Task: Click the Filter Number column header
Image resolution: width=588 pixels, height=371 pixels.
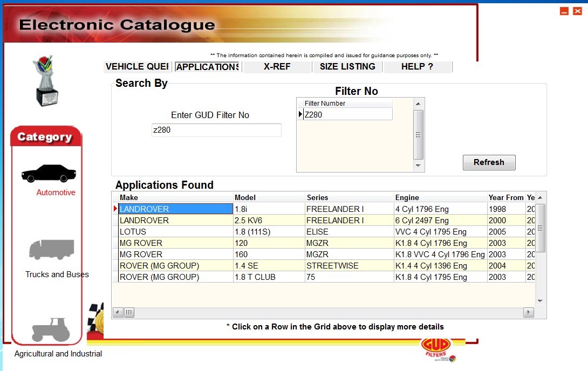Action: click(x=347, y=104)
